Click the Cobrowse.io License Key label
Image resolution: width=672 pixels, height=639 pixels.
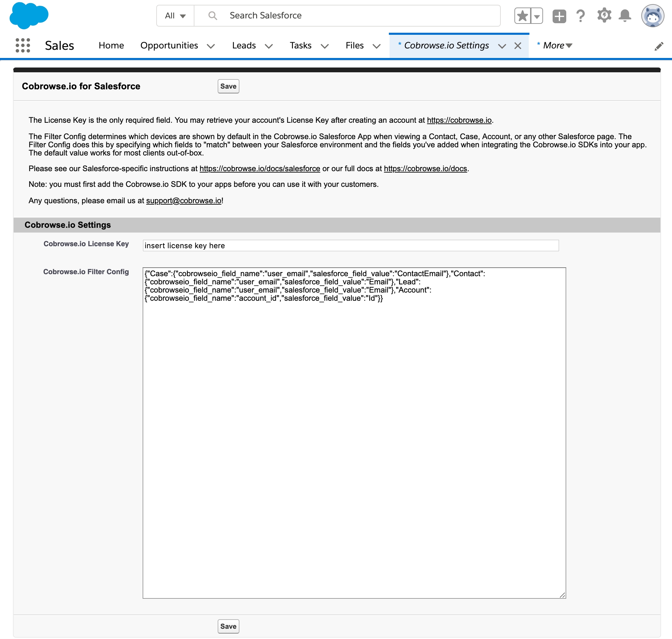[86, 244]
